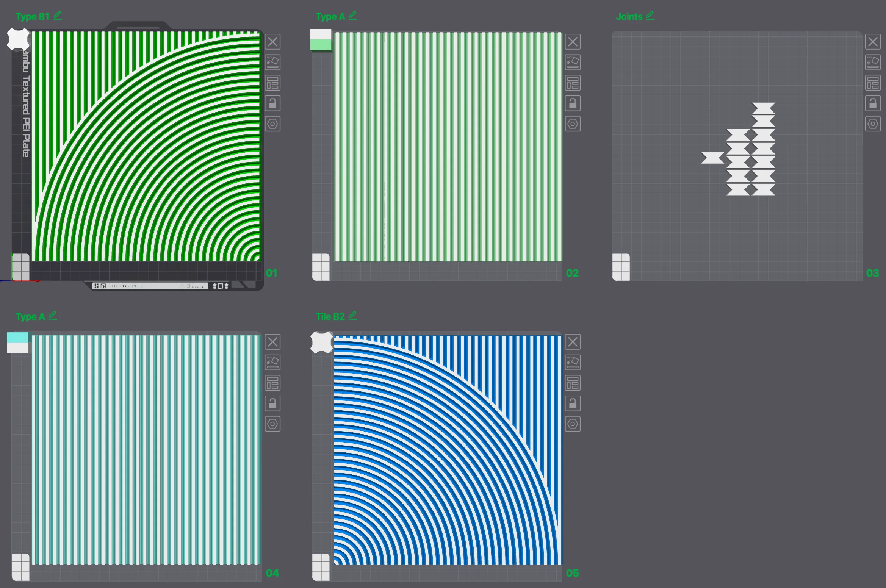Remove objects from plate 01 with X icon
Viewport: 886px width, 588px height.
pyautogui.click(x=272, y=42)
